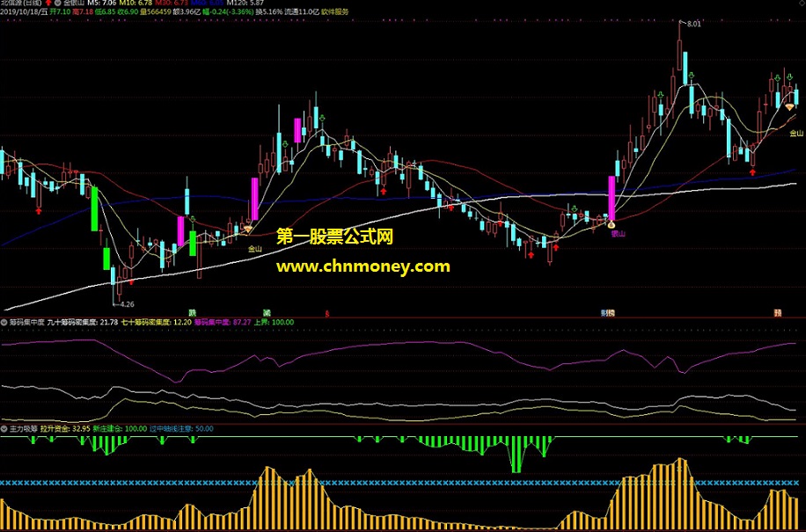Click the far-right 金山 signal label

[x=796, y=134]
